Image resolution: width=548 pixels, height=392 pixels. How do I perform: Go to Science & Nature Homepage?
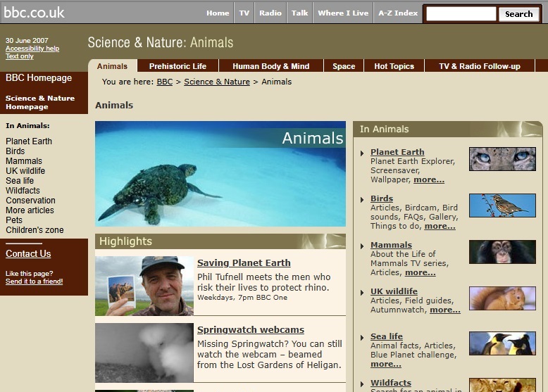40,102
